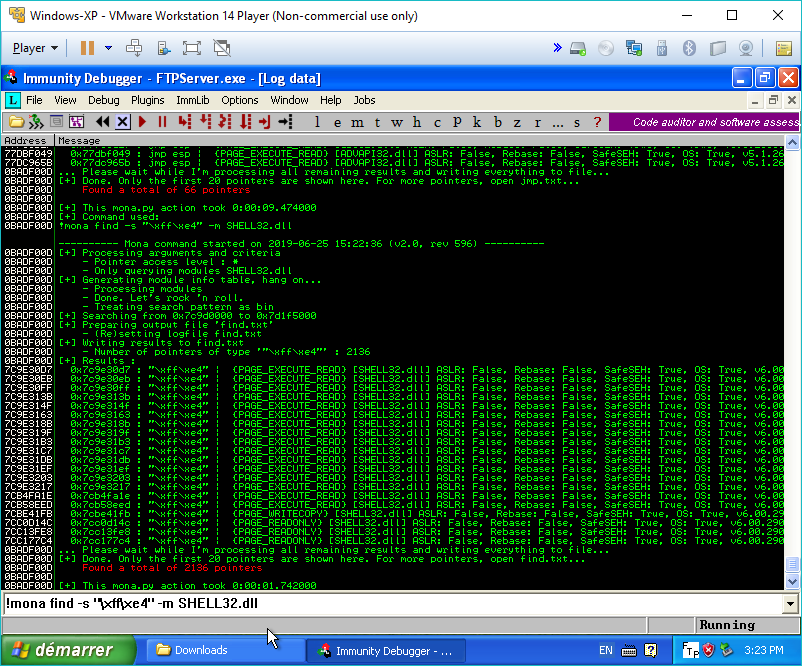The image size is (802, 666).
Task: Expand the VMware power options arrow
Action: pos(108,48)
